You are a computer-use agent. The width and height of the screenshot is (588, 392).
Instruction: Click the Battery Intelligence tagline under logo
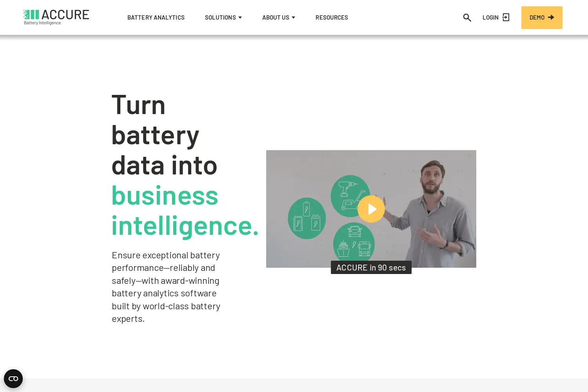42,23
